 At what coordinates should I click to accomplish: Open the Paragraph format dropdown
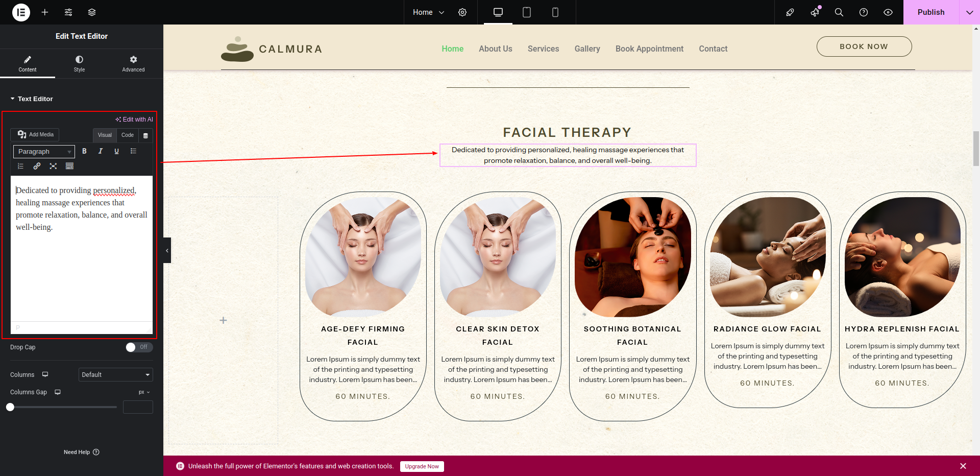click(44, 152)
